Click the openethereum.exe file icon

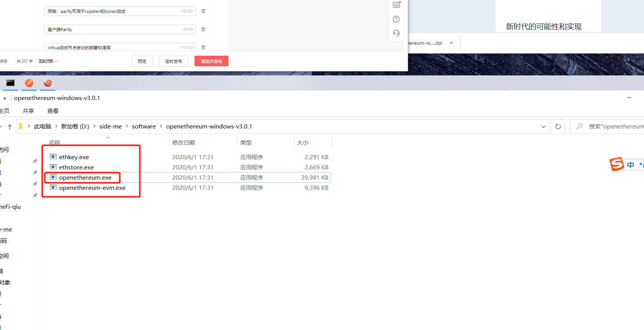53,177
